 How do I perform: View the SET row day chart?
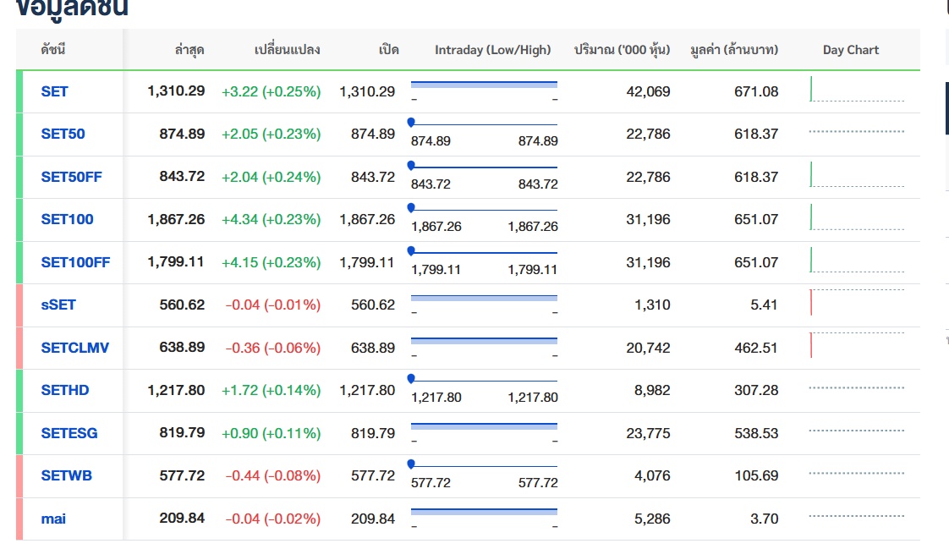click(856, 90)
